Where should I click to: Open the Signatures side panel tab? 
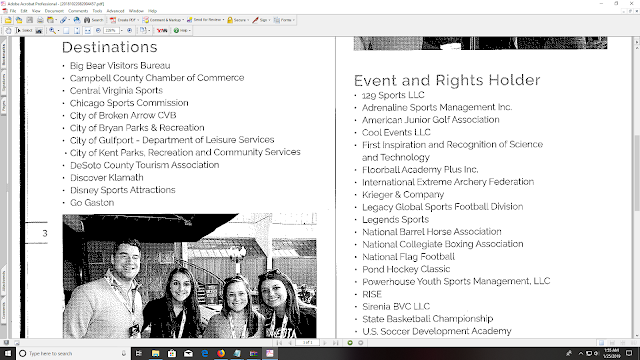coord(4,83)
